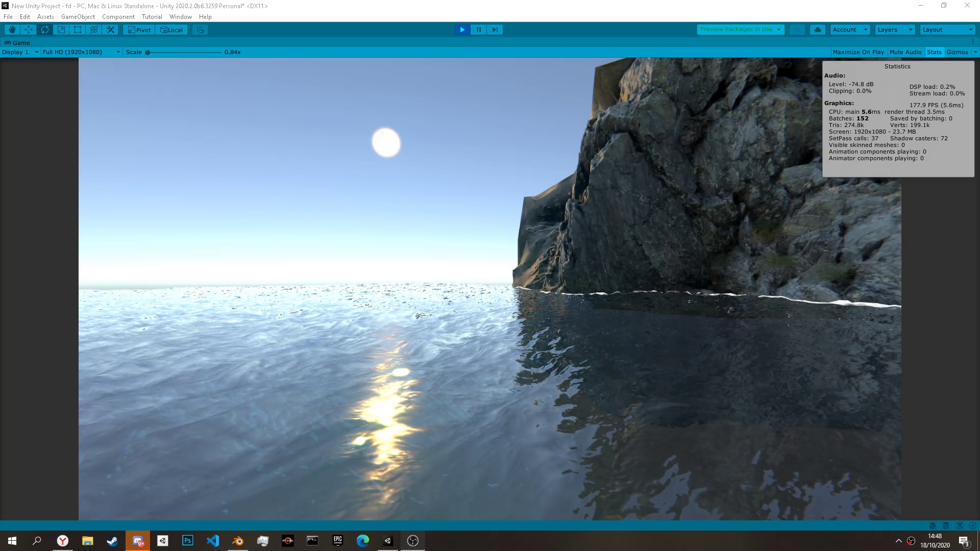Open the Component menu
This screenshot has width=980, height=551.
point(118,17)
